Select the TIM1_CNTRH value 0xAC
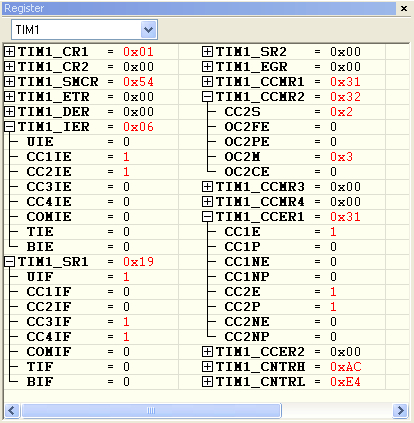The height and width of the screenshot is (423, 414). pyautogui.click(x=346, y=367)
